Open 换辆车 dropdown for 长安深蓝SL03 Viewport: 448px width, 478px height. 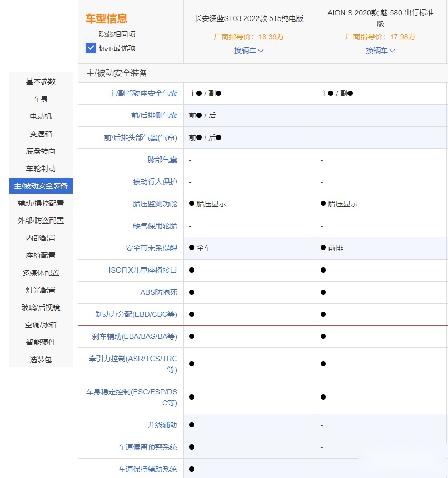(248, 51)
